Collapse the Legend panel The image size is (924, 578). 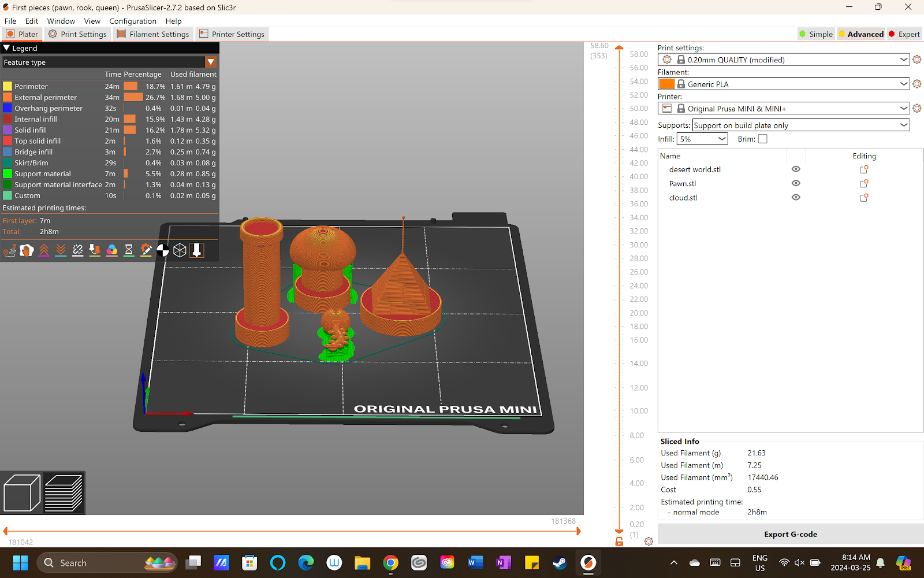[x=7, y=48]
